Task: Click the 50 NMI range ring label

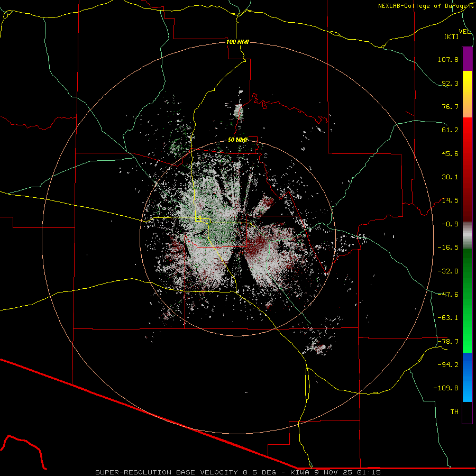Action: pyautogui.click(x=237, y=140)
